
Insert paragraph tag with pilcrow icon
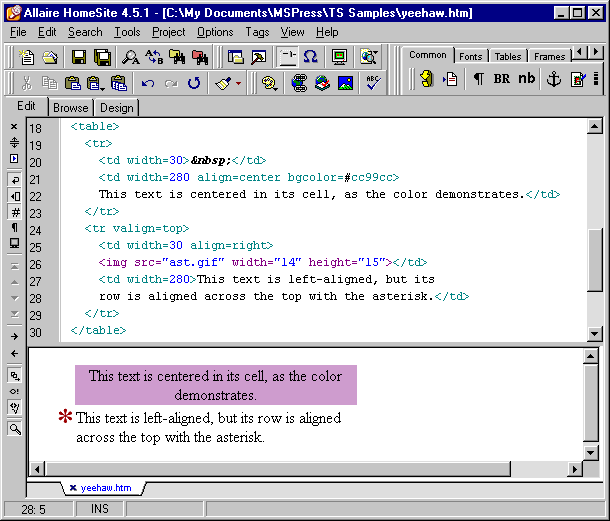pos(478,80)
